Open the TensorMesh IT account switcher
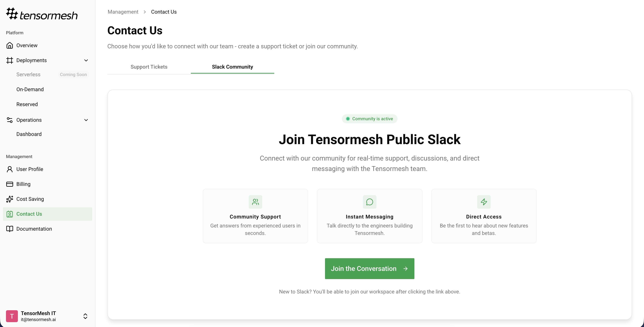The image size is (644, 327). (85, 316)
